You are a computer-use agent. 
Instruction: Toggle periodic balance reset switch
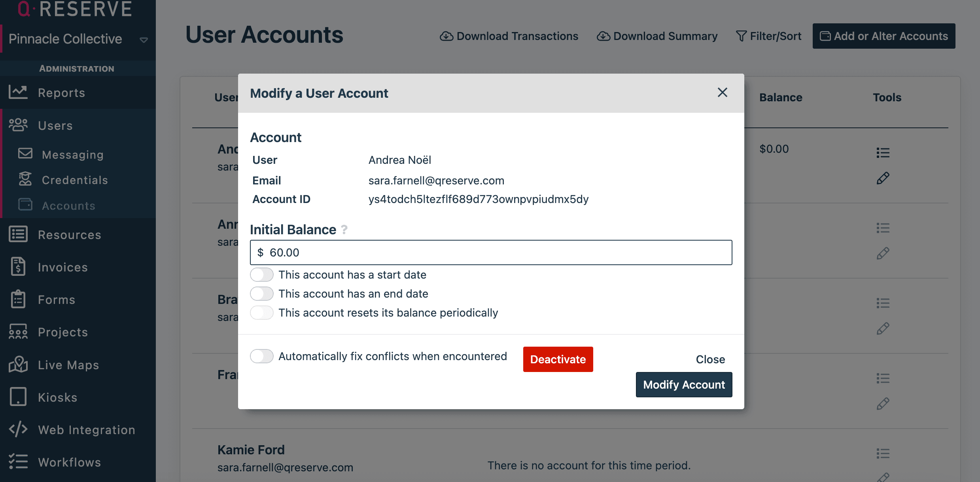click(x=262, y=313)
